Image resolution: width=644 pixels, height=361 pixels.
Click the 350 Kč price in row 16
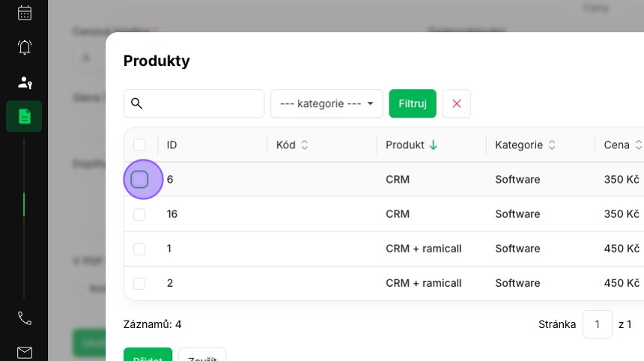coord(622,214)
